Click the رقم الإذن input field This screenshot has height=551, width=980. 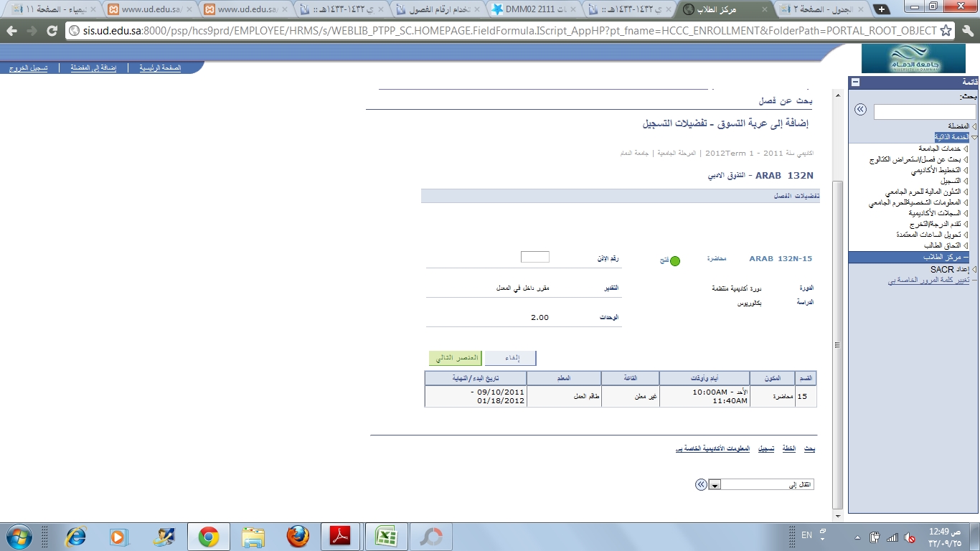click(534, 257)
